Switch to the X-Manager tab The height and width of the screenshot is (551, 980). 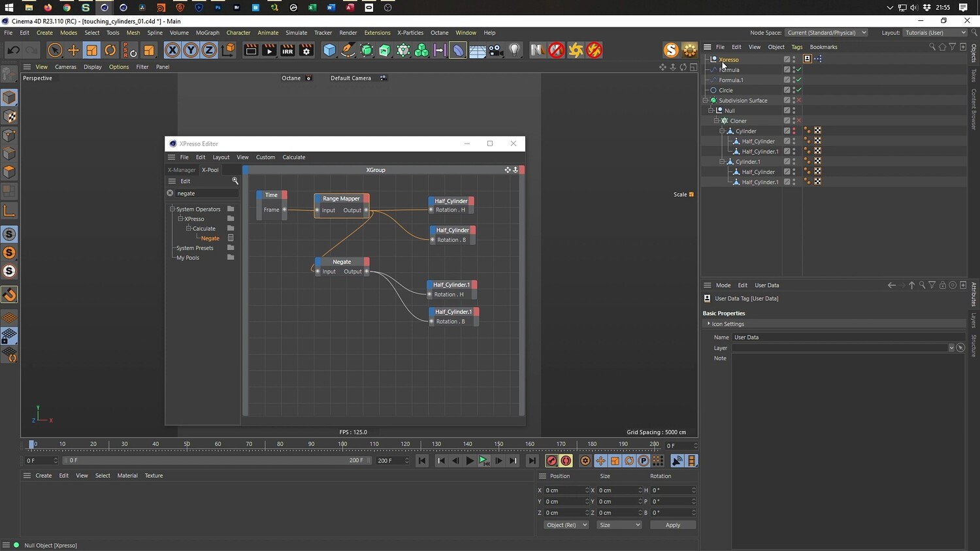pyautogui.click(x=182, y=170)
